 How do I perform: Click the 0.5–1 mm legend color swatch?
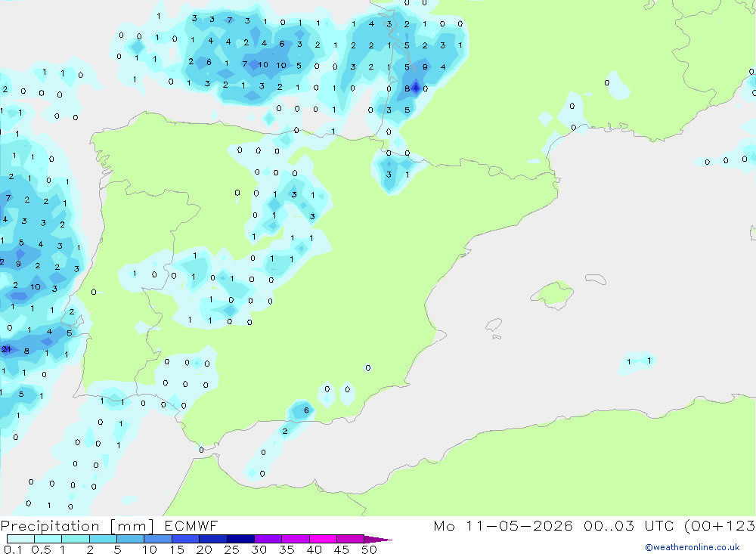click(x=48, y=539)
